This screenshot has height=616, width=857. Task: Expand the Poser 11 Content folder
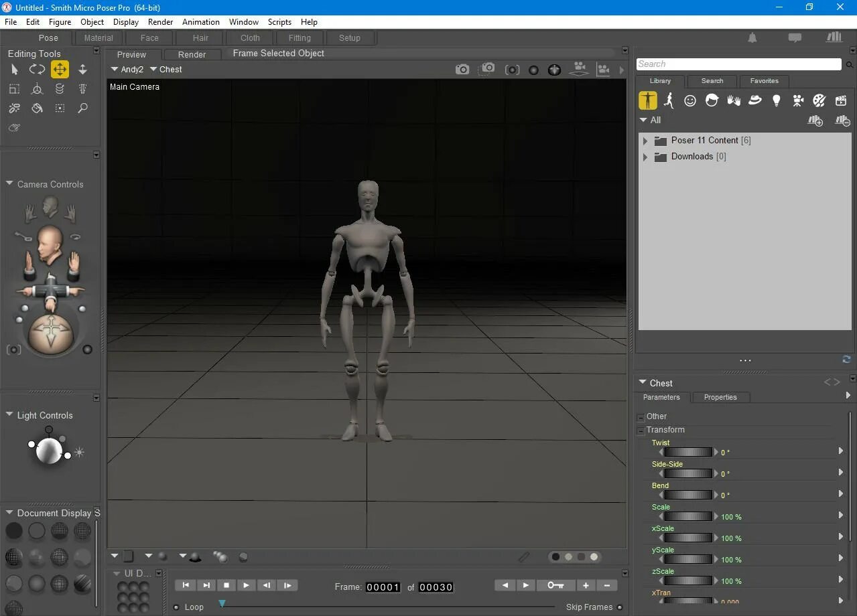tap(645, 141)
